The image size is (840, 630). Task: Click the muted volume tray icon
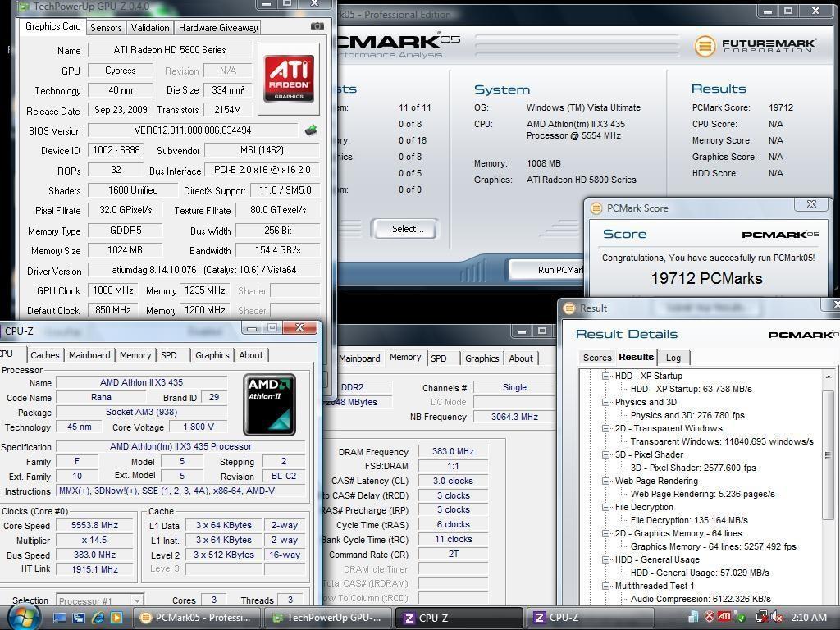coord(778,618)
